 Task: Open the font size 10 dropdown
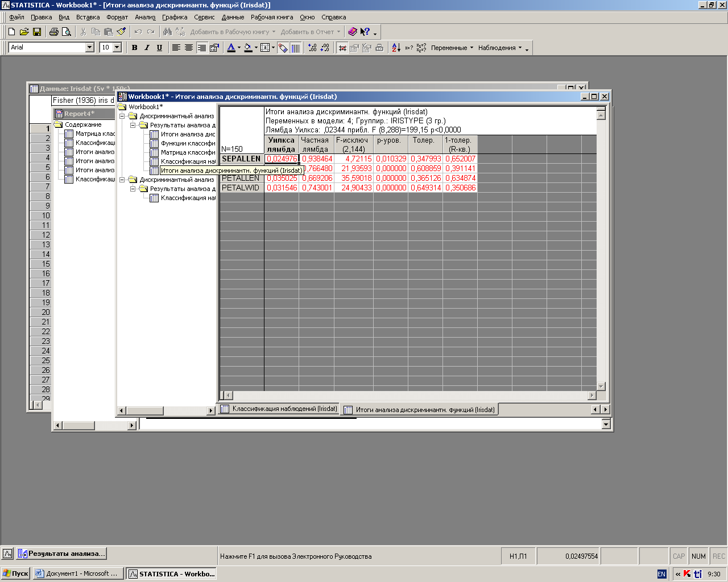click(x=117, y=48)
